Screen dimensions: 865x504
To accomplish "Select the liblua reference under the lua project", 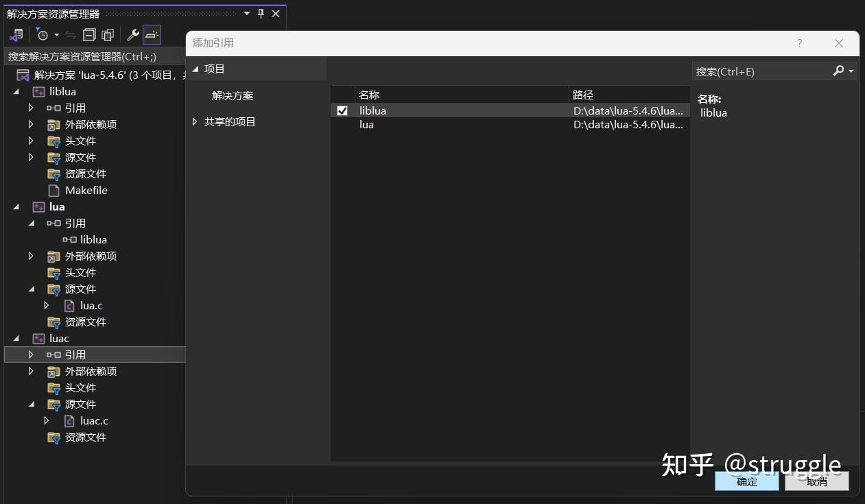I will [x=93, y=240].
